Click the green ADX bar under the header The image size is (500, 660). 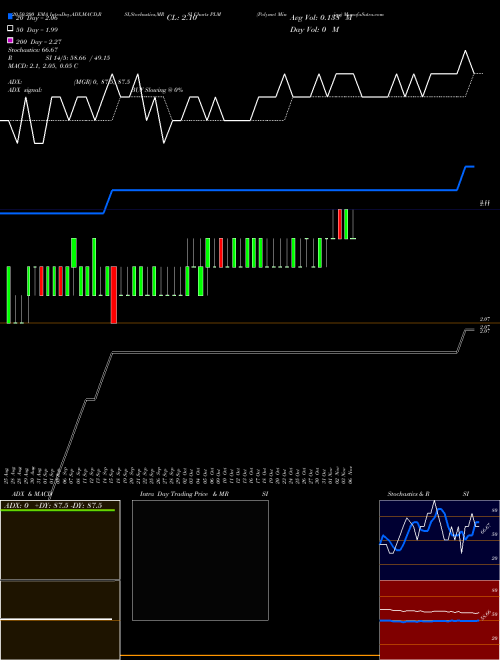58,510
